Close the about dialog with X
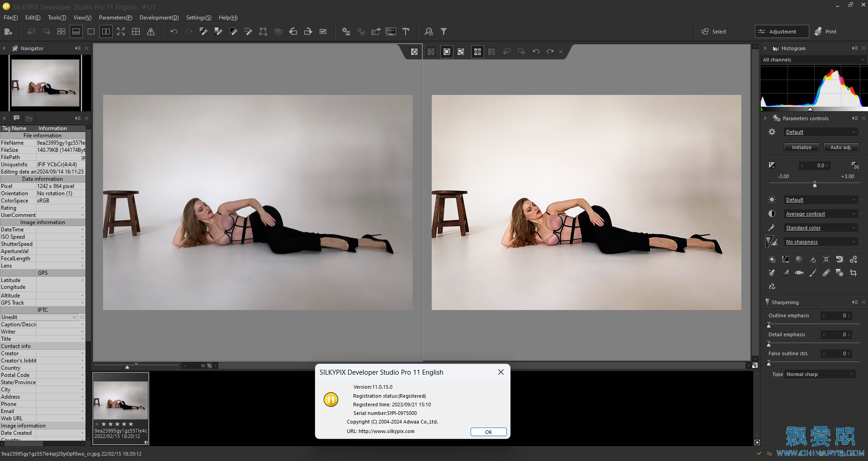The height and width of the screenshot is (461, 868). click(500, 372)
